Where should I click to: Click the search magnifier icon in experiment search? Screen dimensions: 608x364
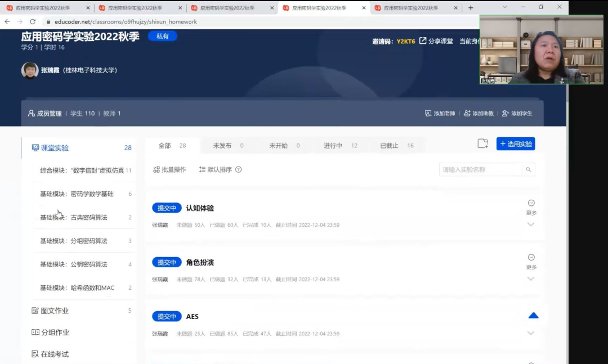[528, 169]
